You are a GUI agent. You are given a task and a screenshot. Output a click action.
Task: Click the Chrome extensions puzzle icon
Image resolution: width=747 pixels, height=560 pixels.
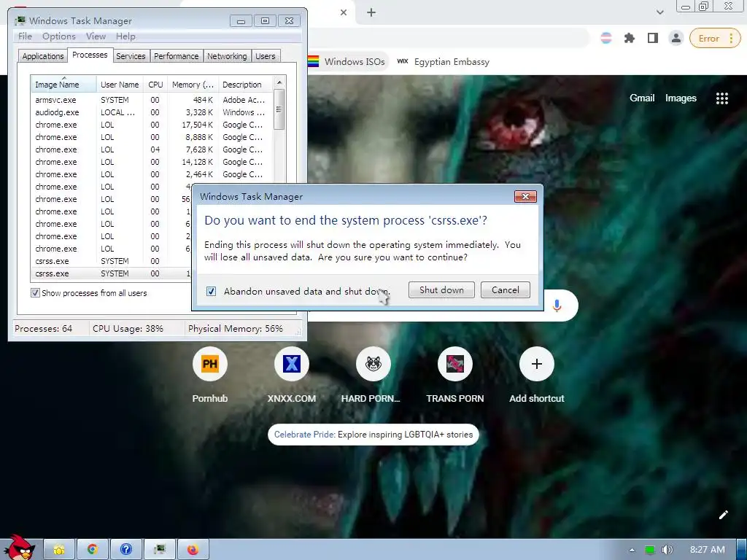(x=630, y=38)
